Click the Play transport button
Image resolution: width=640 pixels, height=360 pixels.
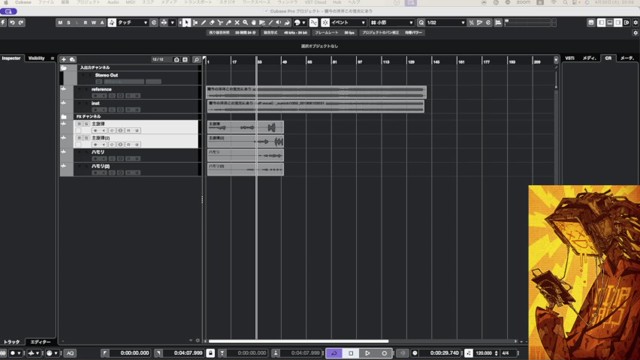point(367,353)
